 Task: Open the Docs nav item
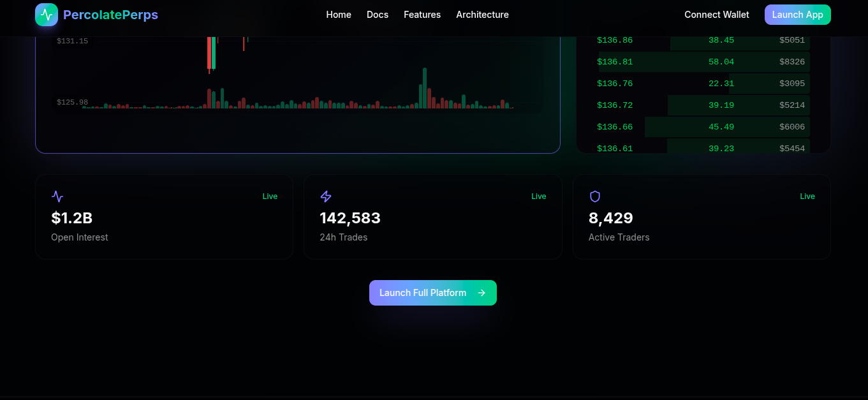tap(378, 15)
